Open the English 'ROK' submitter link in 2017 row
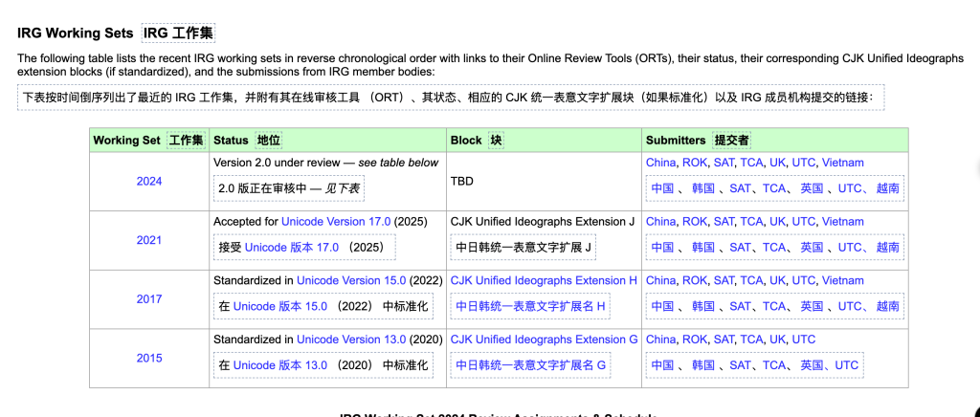The width and height of the screenshot is (980, 417). tap(695, 281)
